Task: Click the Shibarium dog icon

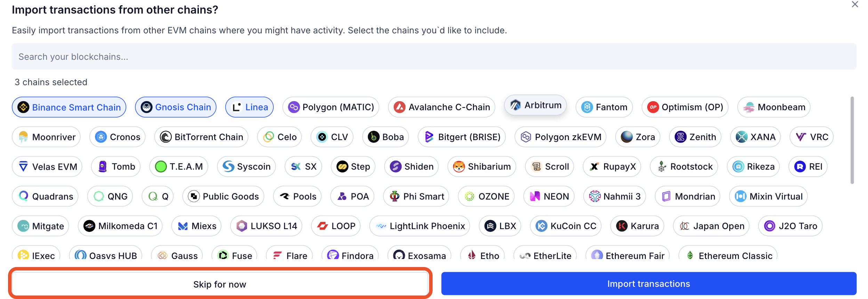Action: 459,167
